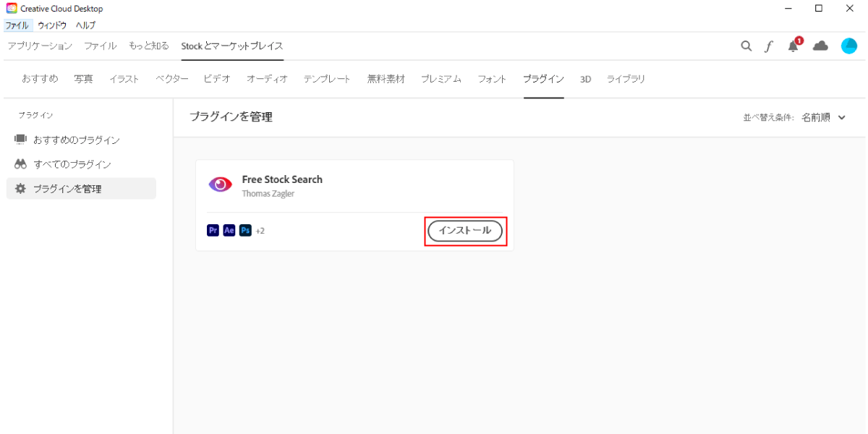Click the Photoshop Ps icon

pos(245,230)
